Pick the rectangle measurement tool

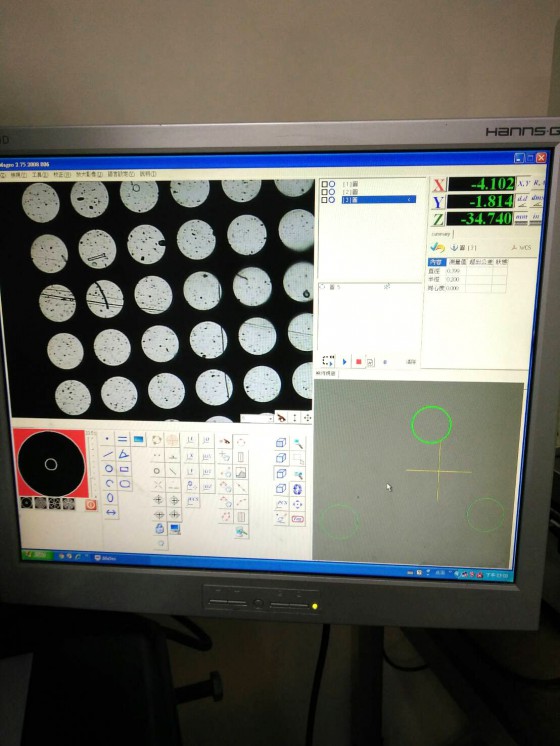pos(124,469)
